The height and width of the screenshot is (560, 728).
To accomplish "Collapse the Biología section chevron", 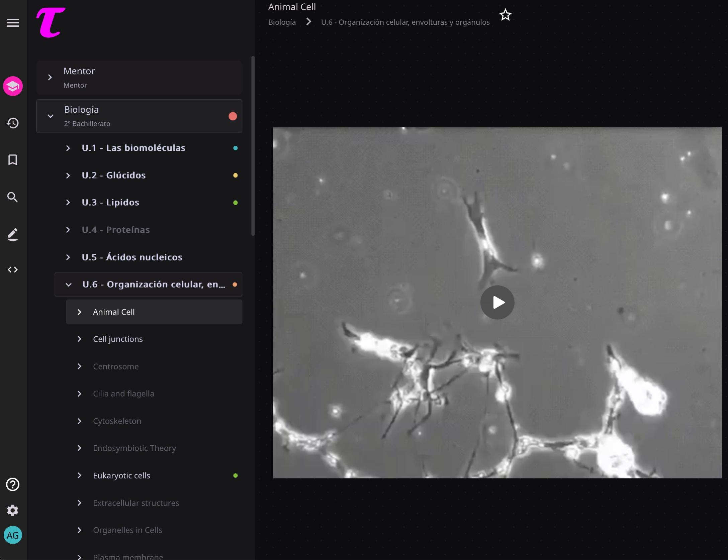I will point(51,116).
